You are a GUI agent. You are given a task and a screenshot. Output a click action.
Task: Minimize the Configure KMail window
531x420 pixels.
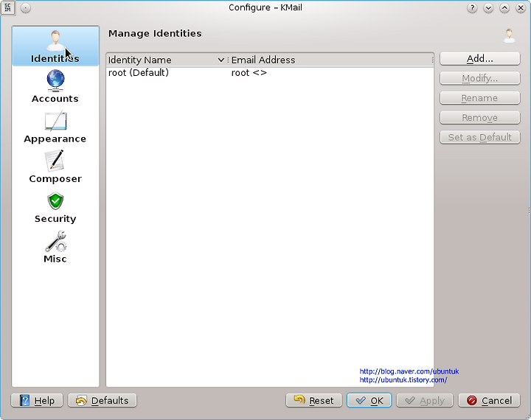pos(488,8)
